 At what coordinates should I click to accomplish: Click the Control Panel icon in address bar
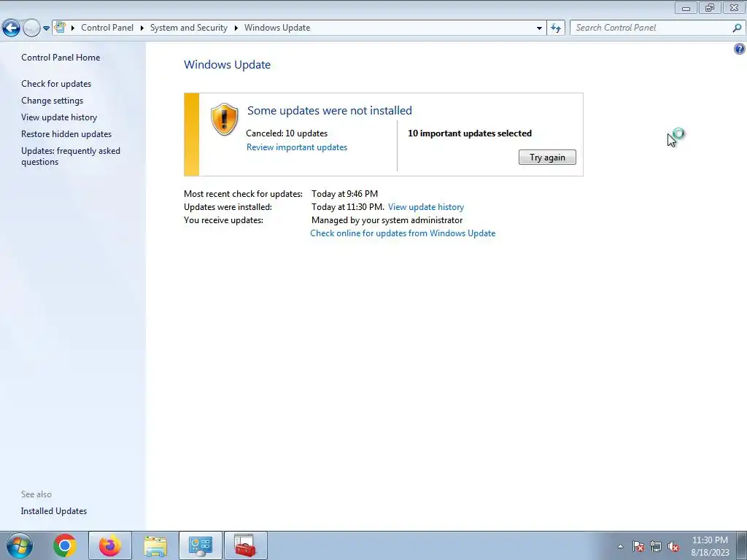(x=60, y=28)
